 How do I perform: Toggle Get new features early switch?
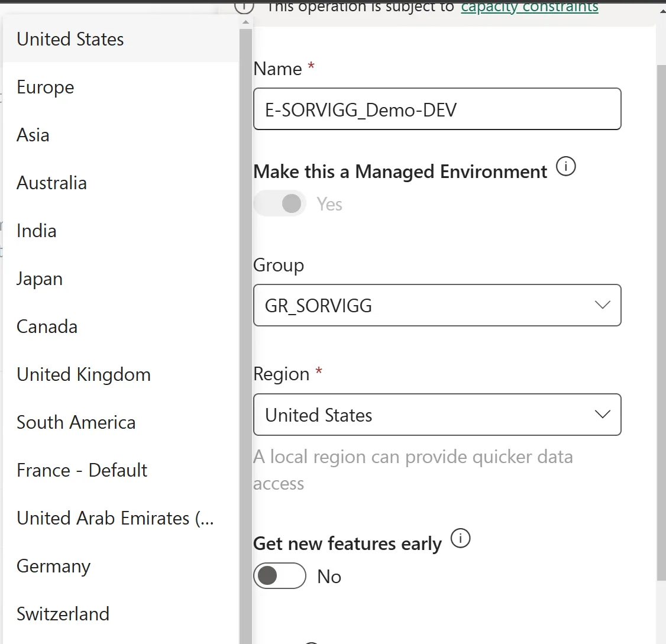pos(280,576)
